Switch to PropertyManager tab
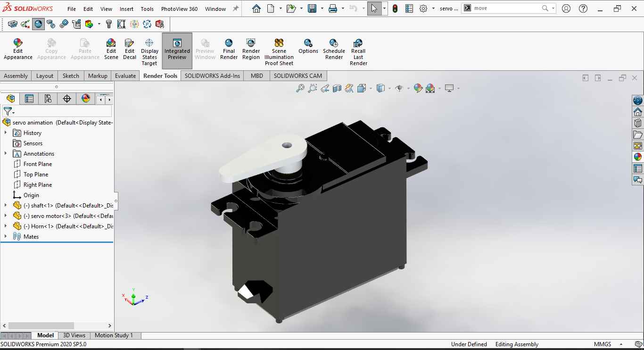Image resolution: width=644 pixels, height=350 pixels. click(29, 99)
